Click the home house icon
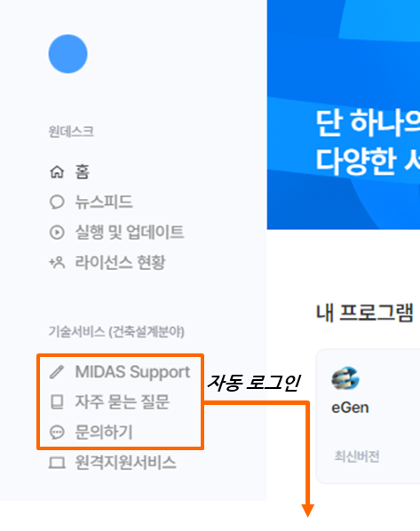 (57, 171)
